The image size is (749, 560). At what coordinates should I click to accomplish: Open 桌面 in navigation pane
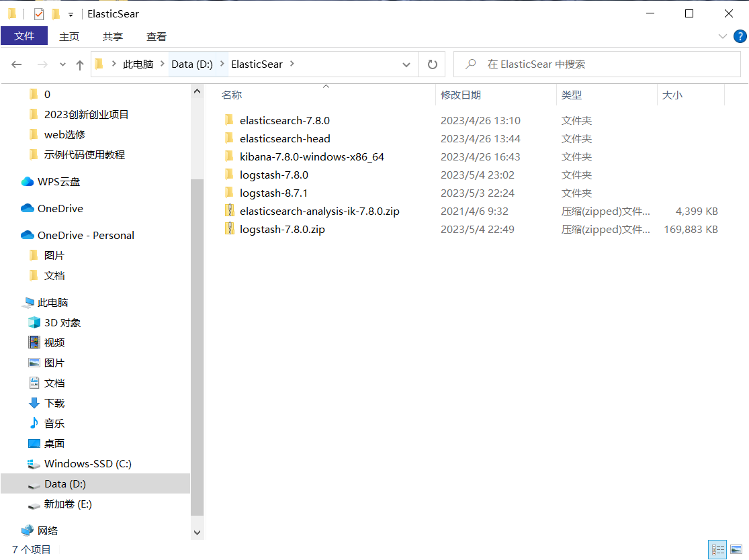(54, 444)
